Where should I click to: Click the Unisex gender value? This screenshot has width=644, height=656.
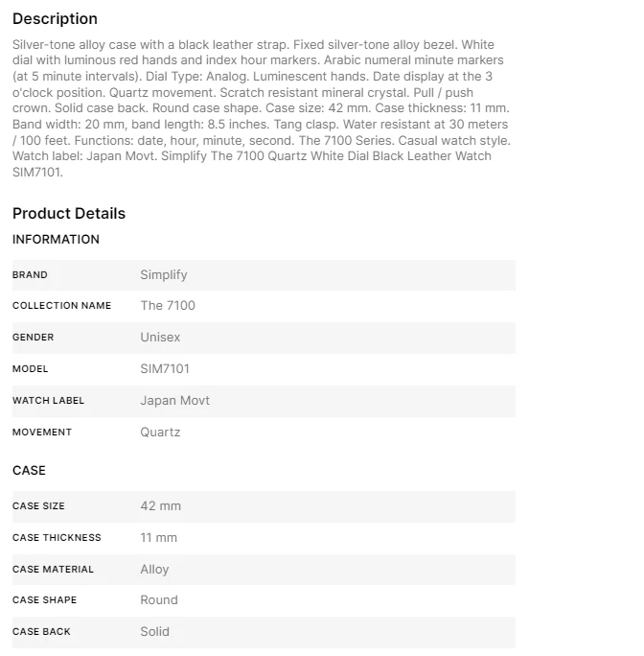click(160, 338)
